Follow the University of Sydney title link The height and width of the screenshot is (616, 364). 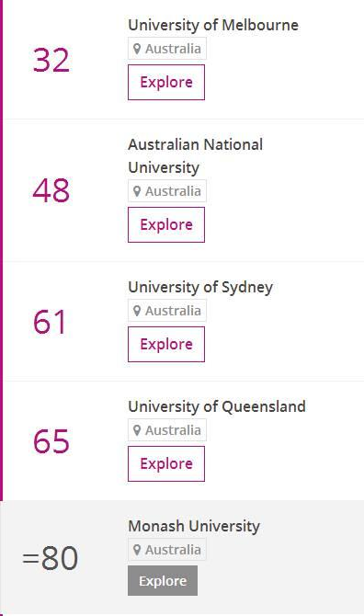point(200,287)
